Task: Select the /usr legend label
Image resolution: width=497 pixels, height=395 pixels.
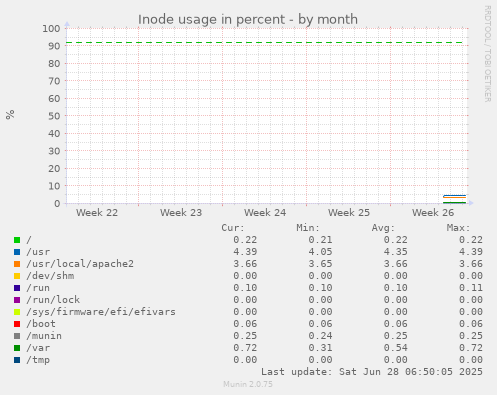Action: point(38,252)
